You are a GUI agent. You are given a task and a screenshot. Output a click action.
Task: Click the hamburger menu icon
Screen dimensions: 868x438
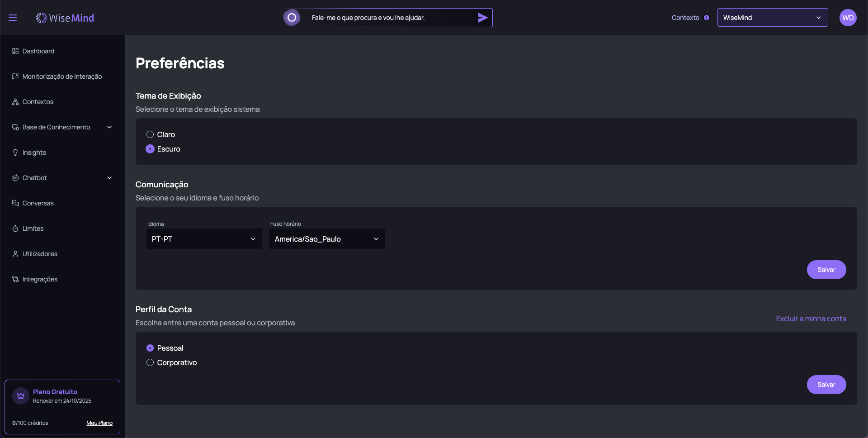coord(13,18)
